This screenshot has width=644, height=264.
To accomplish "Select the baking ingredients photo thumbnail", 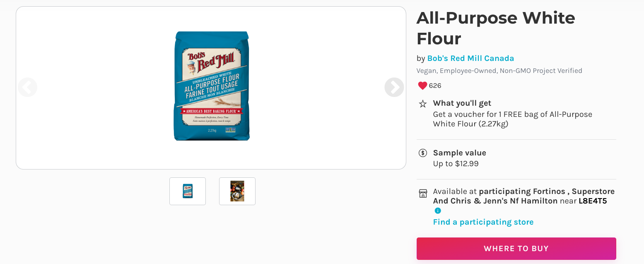I will point(237,191).
